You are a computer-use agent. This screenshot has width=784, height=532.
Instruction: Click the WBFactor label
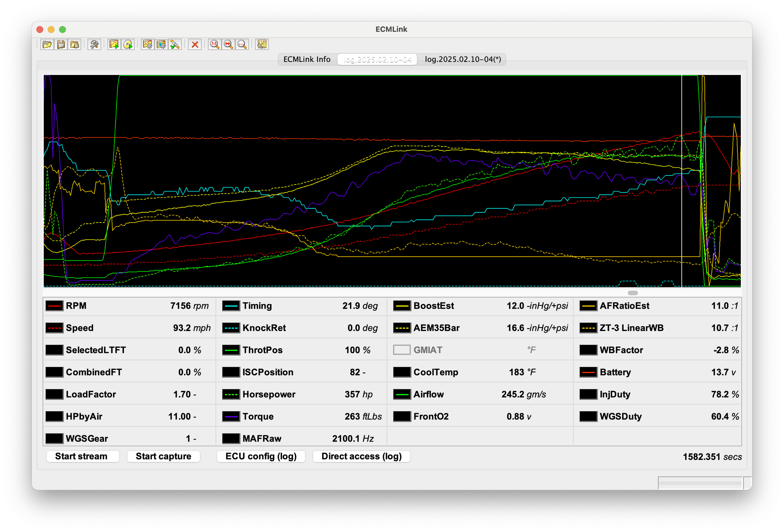tap(621, 350)
